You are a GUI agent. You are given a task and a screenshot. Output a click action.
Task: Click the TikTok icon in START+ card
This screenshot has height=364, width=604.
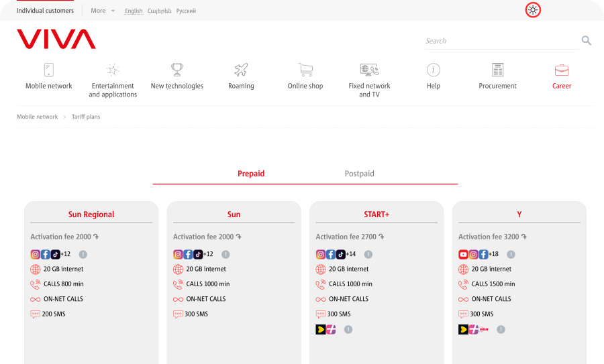(x=340, y=254)
